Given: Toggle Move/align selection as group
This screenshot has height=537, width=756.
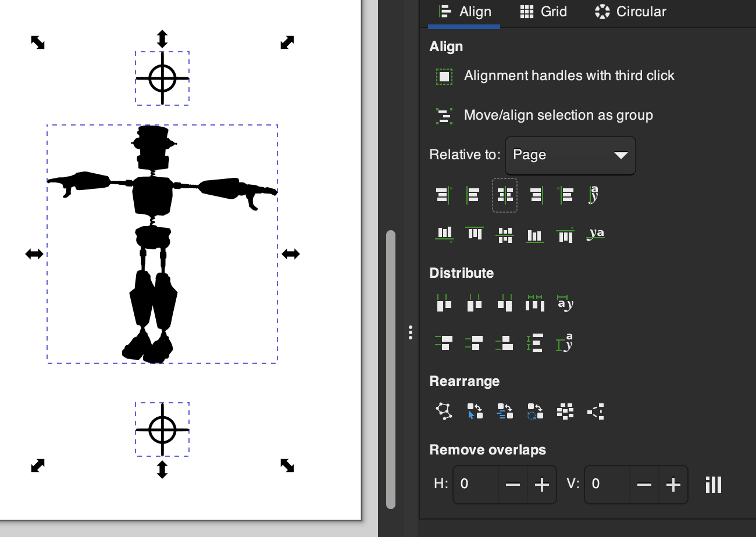Looking at the screenshot, I should point(444,116).
